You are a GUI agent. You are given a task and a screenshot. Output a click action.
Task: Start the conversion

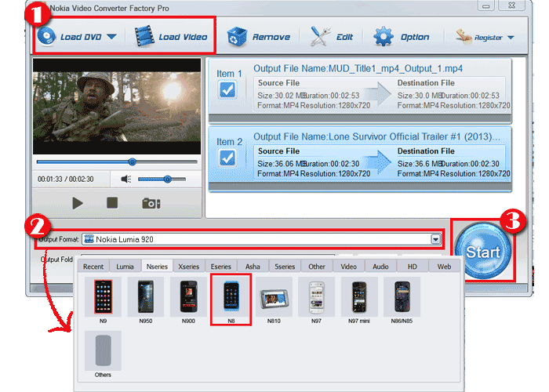click(483, 252)
